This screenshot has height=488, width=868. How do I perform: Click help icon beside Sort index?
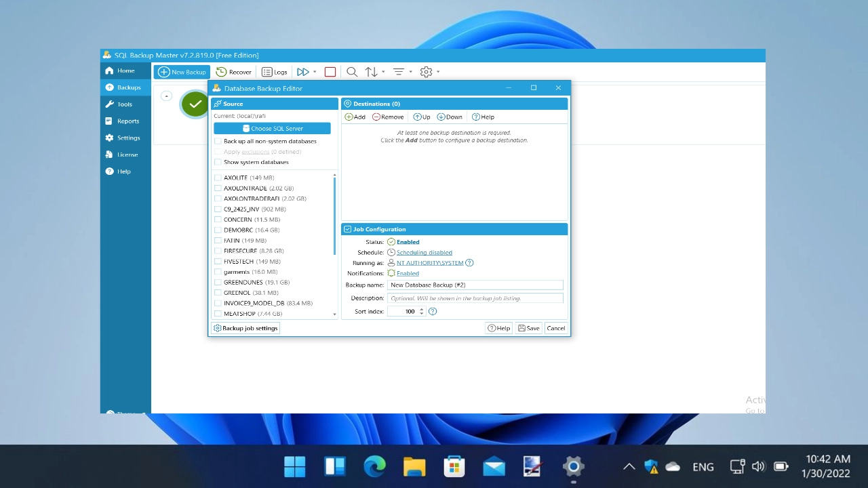coord(433,312)
